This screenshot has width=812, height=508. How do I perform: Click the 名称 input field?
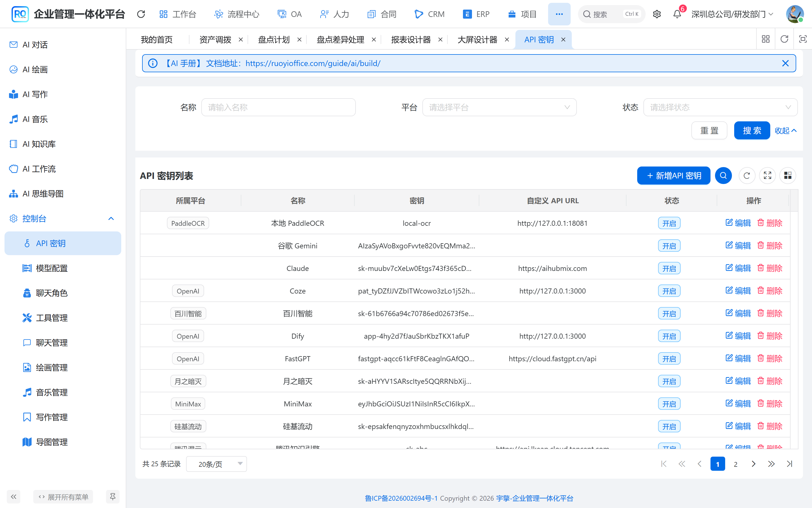pos(278,107)
